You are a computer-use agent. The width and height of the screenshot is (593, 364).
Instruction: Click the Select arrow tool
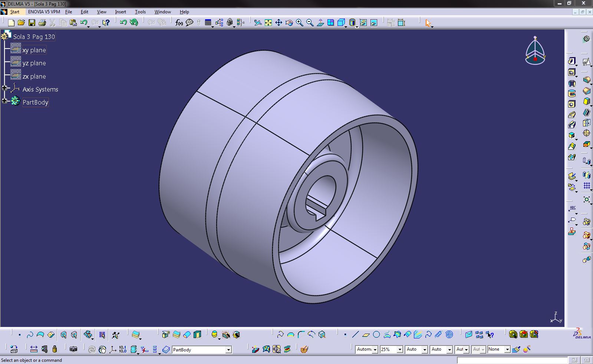pos(428,23)
